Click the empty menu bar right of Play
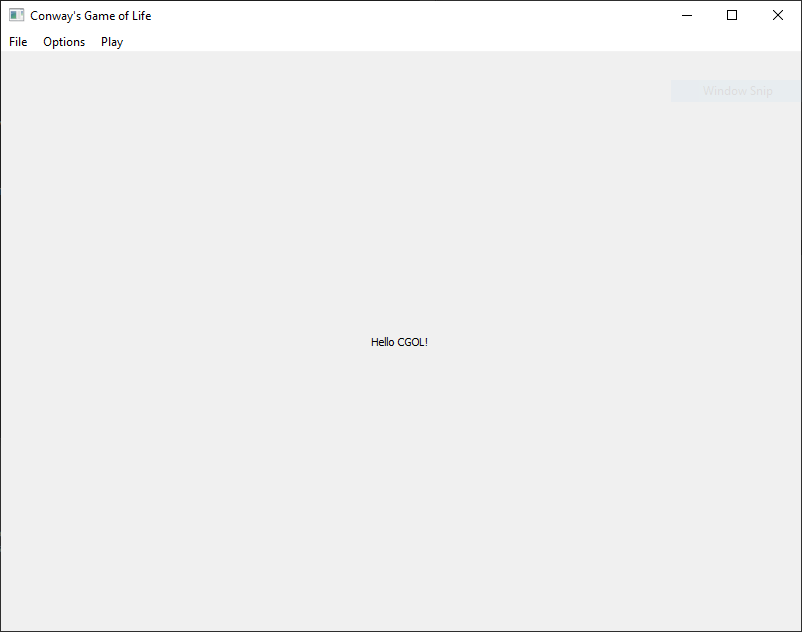 point(400,42)
